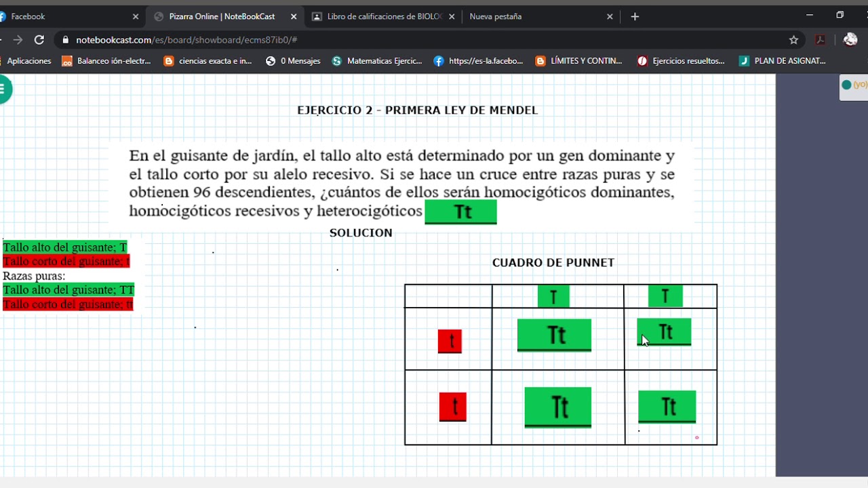The height and width of the screenshot is (488, 868).
Task: Open the LÍMITES Y CONTIN... bookmark
Action: pyautogui.click(x=579, y=61)
